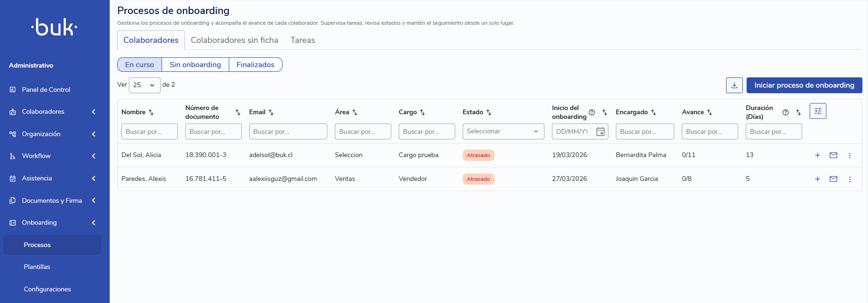Image resolution: width=868 pixels, height=303 pixels.
Task: Open rows per page dropdown showing 25
Action: click(x=144, y=85)
